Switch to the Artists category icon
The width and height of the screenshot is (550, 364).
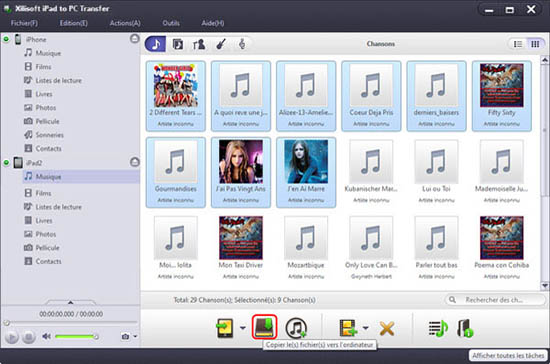199,44
